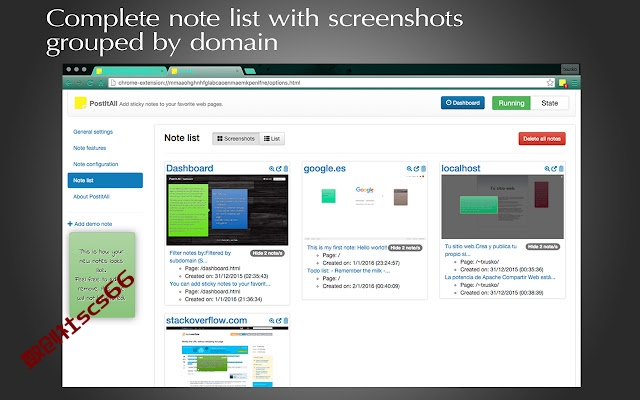Screen dimensions: 640x400
Task: Open Note configuration in the sidebar
Action: pos(96,164)
